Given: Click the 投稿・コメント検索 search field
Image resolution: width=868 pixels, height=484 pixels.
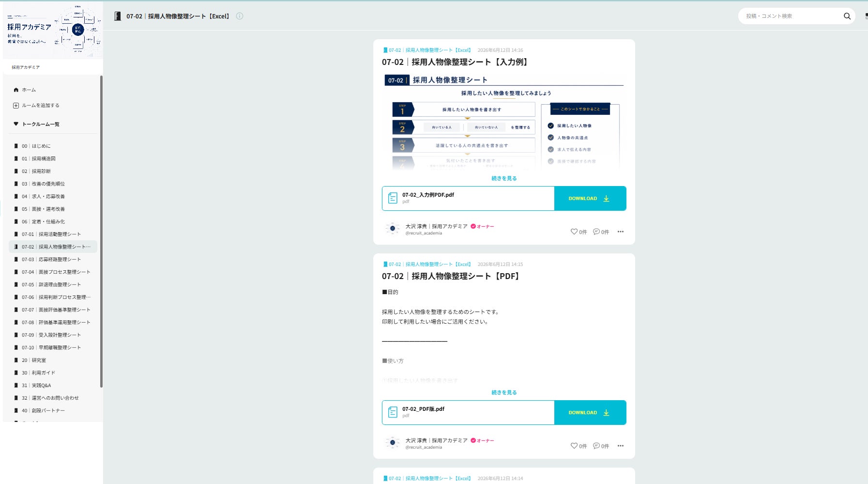Looking at the screenshot, I should point(792,16).
